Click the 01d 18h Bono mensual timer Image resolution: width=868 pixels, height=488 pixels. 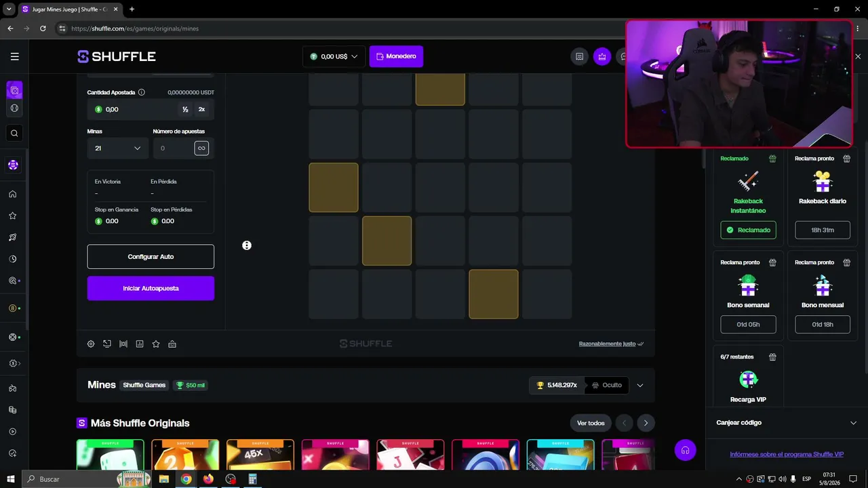(x=823, y=325)
